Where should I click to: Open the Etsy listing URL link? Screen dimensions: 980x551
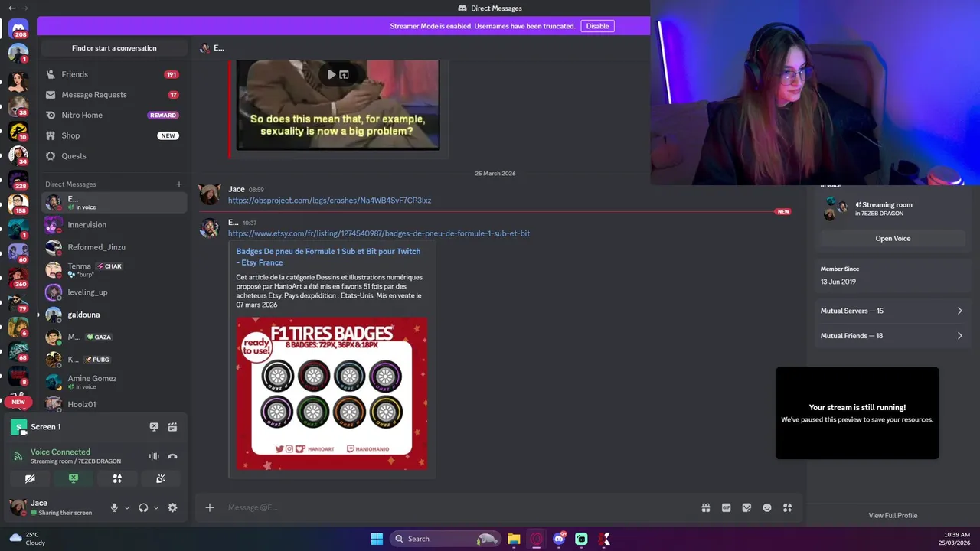coord(379,233)
